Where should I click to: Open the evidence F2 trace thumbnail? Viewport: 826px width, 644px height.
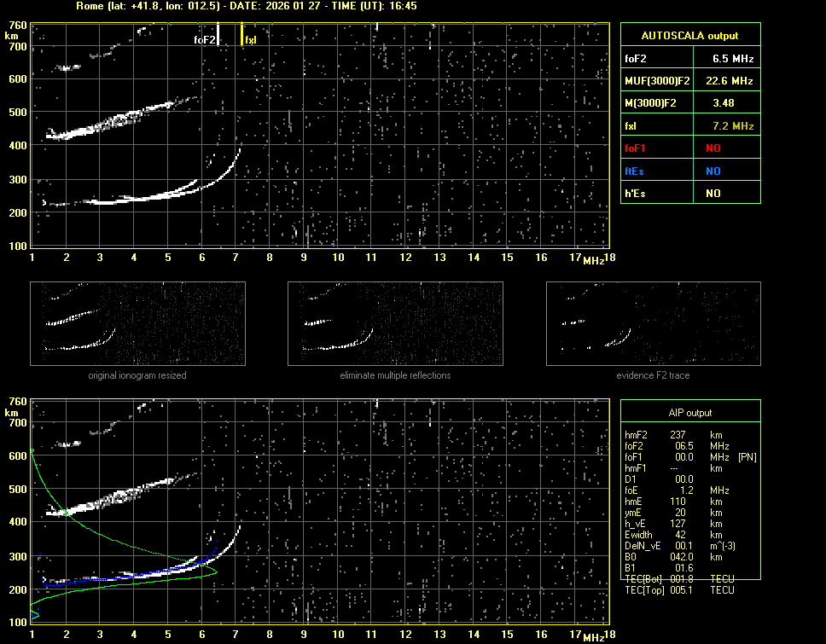click(x=653, y=323)
